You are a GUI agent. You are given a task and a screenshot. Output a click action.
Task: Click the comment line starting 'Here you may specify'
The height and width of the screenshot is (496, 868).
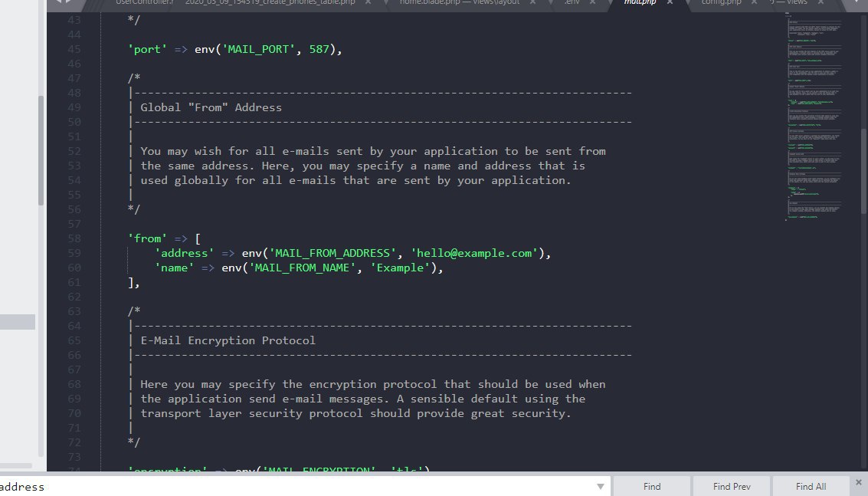coord(373,384)
